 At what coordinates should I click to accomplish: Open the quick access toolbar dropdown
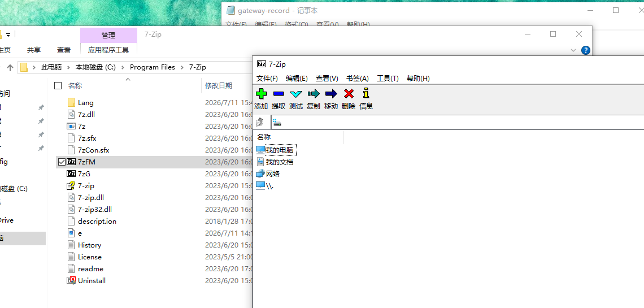coord(8,35)
